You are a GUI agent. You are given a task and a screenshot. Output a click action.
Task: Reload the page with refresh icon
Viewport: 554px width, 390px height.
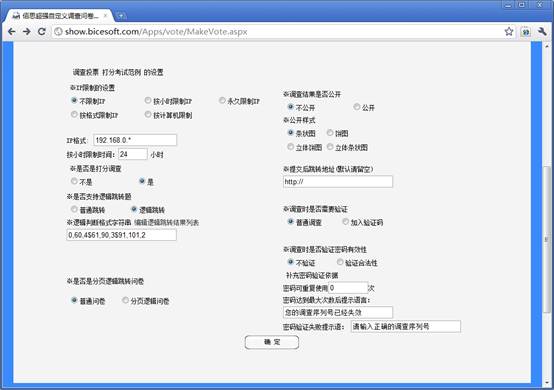42,32
